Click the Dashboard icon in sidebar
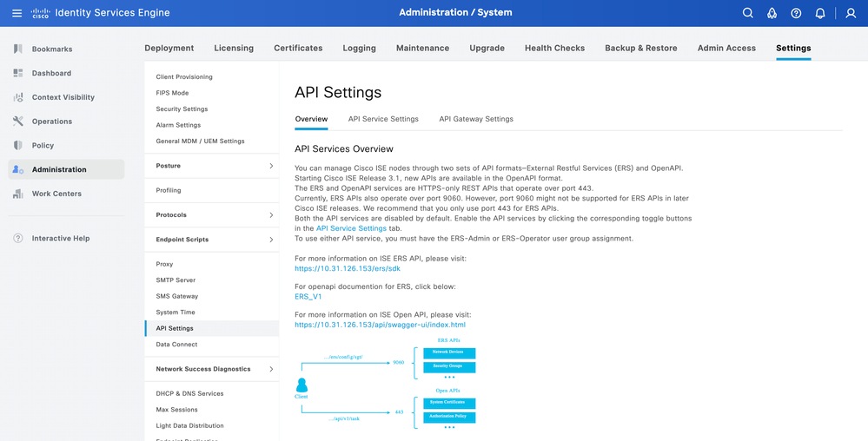Image resolution: width=868 pixels, height=441 pixels. [18, 73]
